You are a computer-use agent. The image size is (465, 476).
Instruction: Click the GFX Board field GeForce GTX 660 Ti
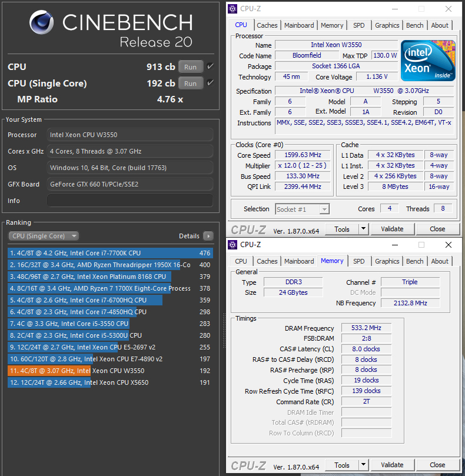130,184
